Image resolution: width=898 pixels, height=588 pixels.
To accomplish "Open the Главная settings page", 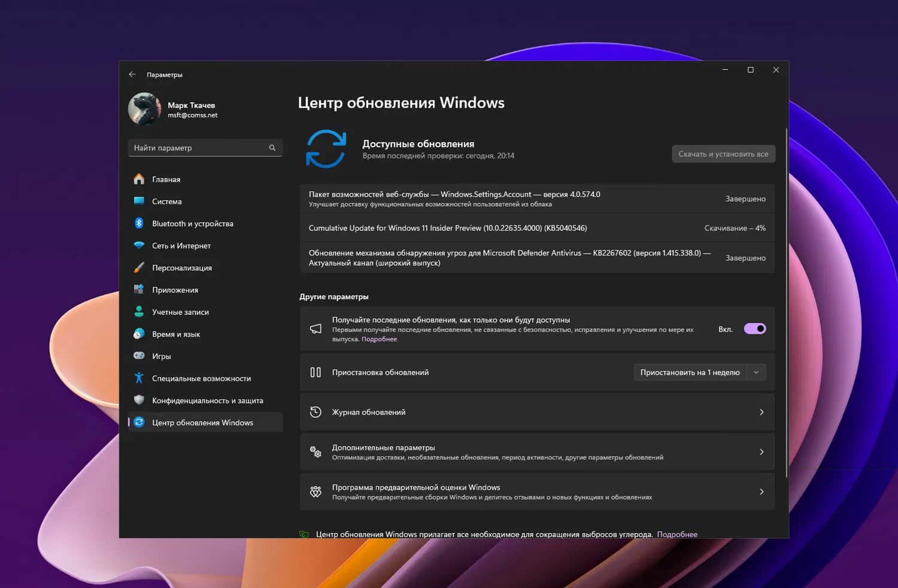I will (205, 179).
